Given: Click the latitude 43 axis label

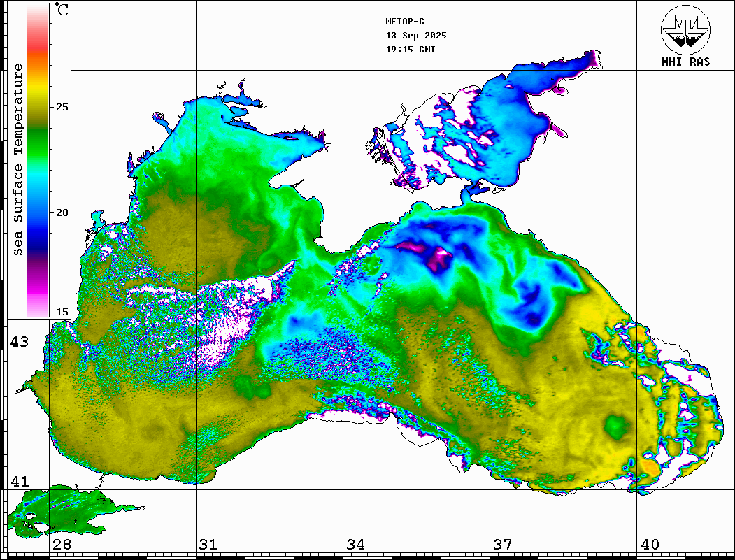Looking at the screenshot, I should [19, 342].
